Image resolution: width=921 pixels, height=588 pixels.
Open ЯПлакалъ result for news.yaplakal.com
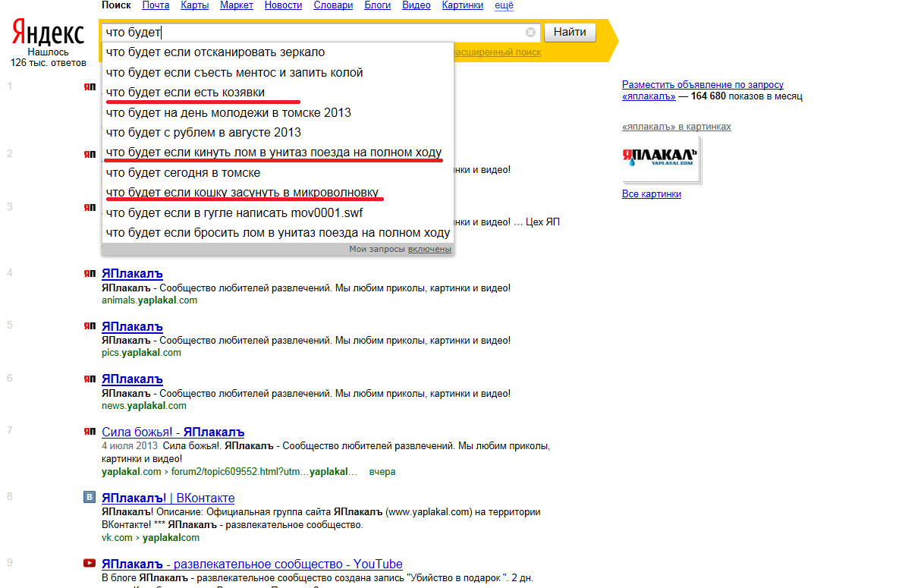(132, 379)
